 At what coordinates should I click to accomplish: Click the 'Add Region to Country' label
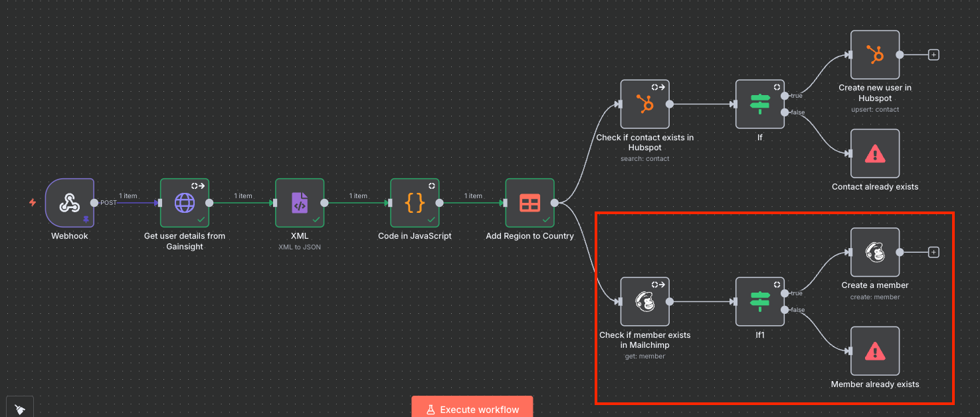(530, 236)
